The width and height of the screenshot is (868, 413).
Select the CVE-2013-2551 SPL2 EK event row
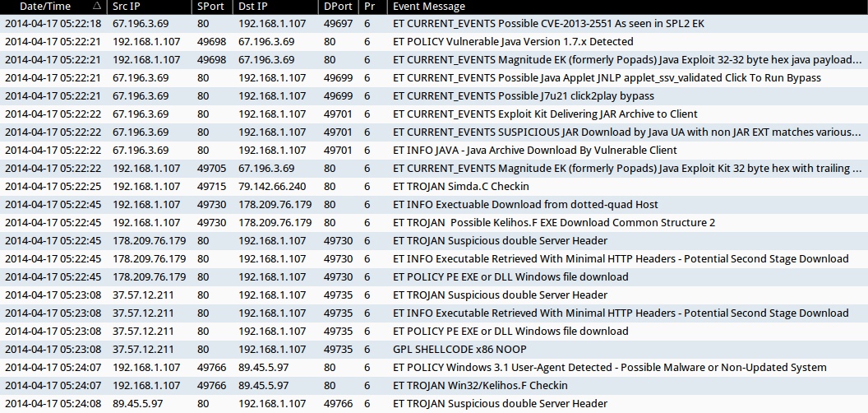548,24
